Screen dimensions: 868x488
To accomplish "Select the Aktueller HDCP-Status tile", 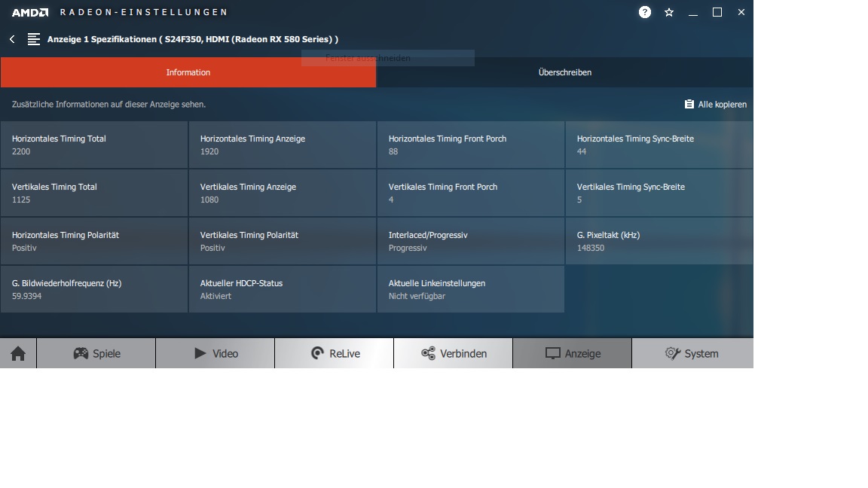I will pyautogui.click(x=283, y=289).
